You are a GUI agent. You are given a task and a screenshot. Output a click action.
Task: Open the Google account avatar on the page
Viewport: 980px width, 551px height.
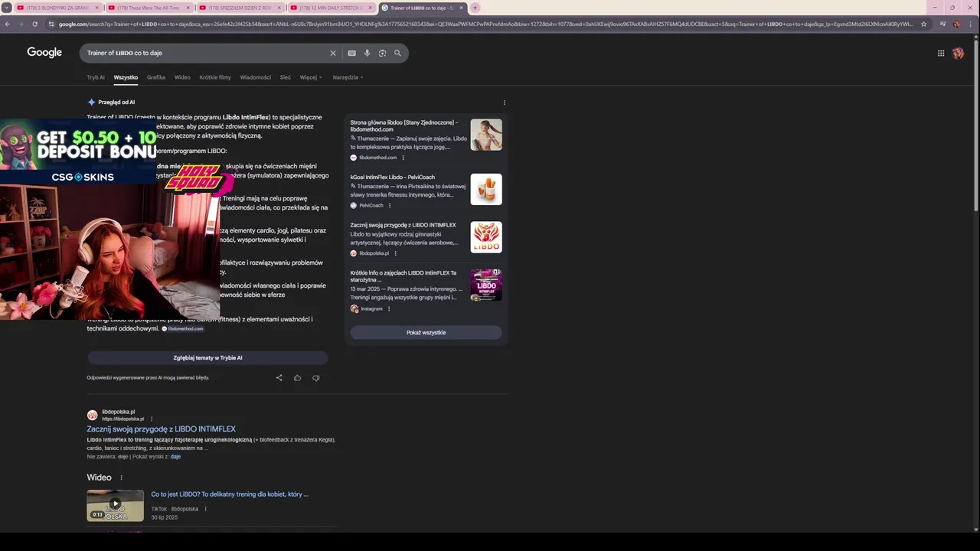[x=958, y=53]
